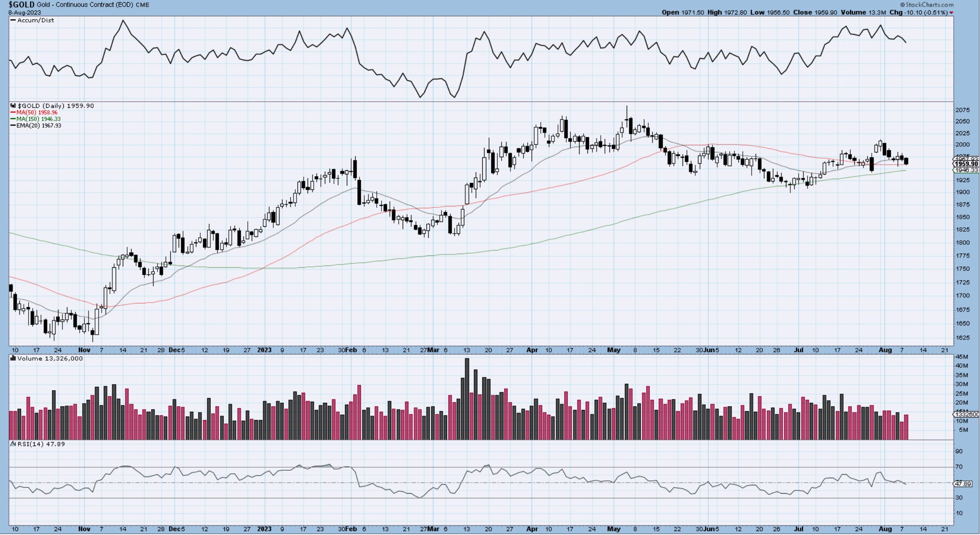
Task: Click the 1959.90 current price axis tag
Action: pyautogui.click(x=966, y=164)
